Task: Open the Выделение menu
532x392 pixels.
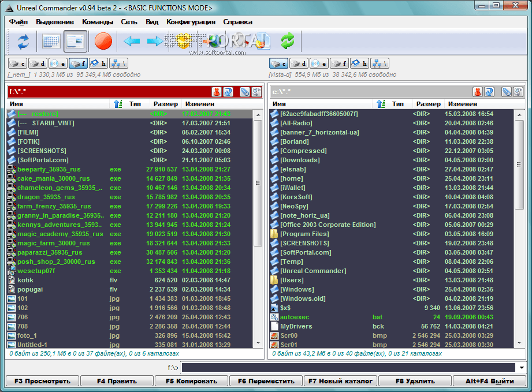Action: coord(55,22)
